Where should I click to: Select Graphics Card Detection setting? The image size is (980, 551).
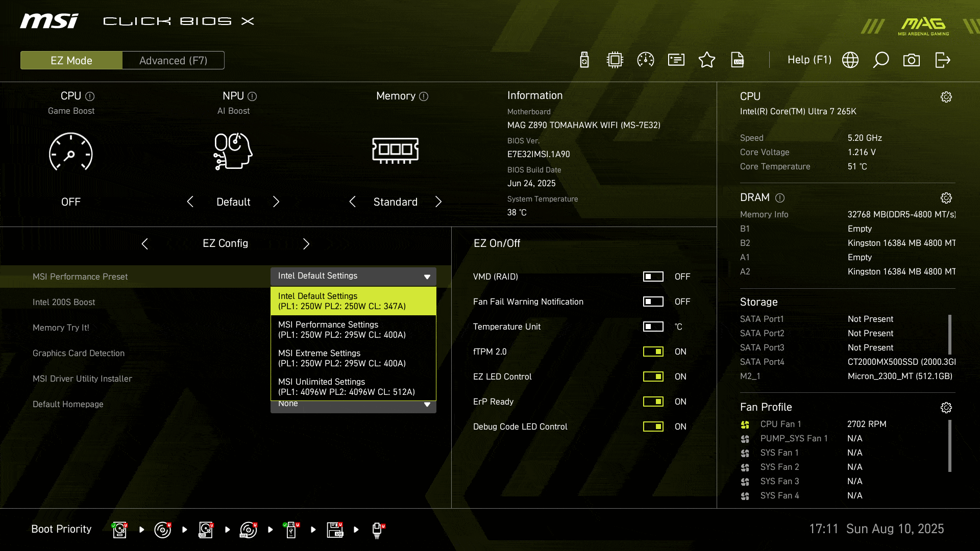[79, 353]
